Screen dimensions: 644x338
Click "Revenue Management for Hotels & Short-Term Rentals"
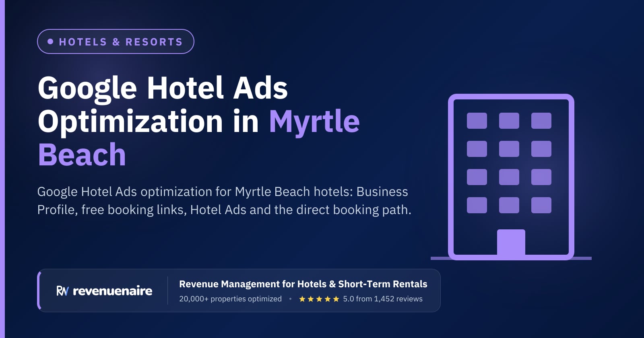point(303,284)
